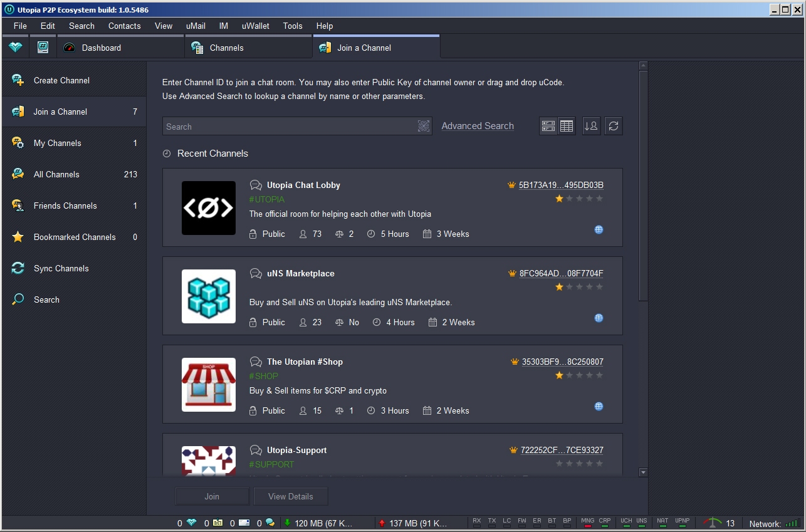Open the uNS Marketplace channel title
This screenshot has width=806, height=532.
[301, 273]
